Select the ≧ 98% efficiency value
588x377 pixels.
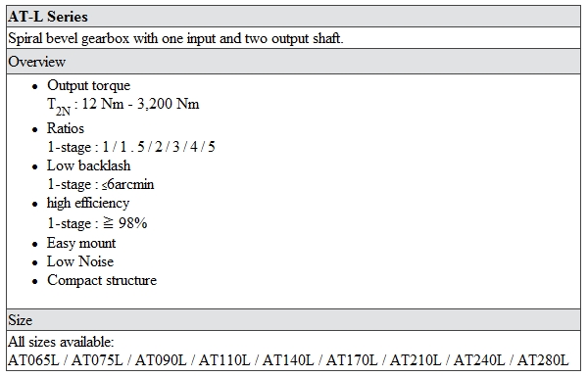[124, 223]
